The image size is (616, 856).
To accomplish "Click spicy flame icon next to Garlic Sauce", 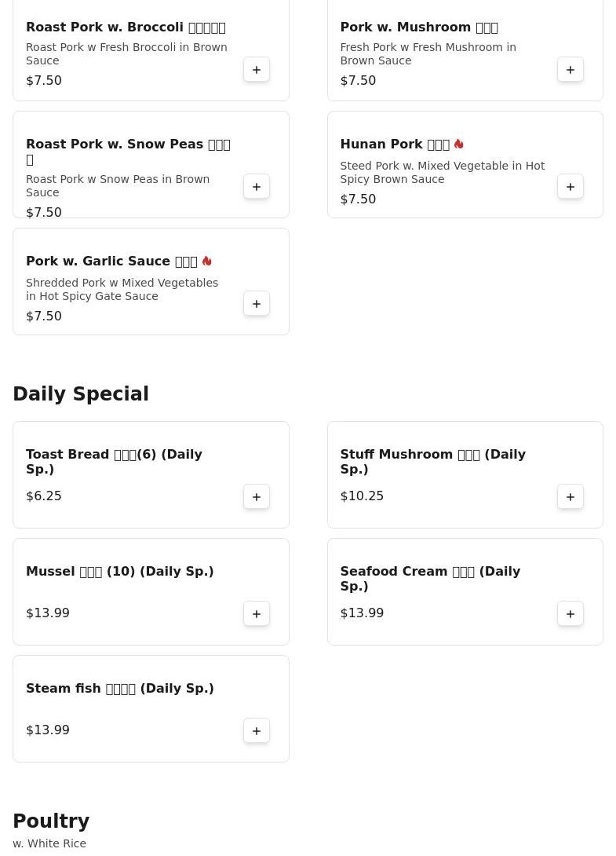I will click(207, 262).
